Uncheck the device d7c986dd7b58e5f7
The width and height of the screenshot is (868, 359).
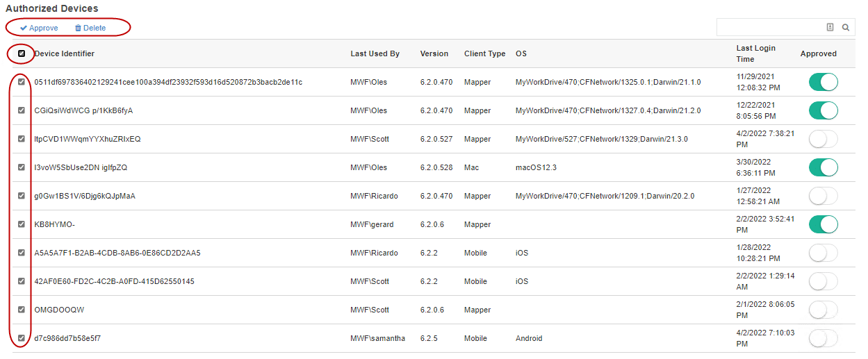coord(22,338)
